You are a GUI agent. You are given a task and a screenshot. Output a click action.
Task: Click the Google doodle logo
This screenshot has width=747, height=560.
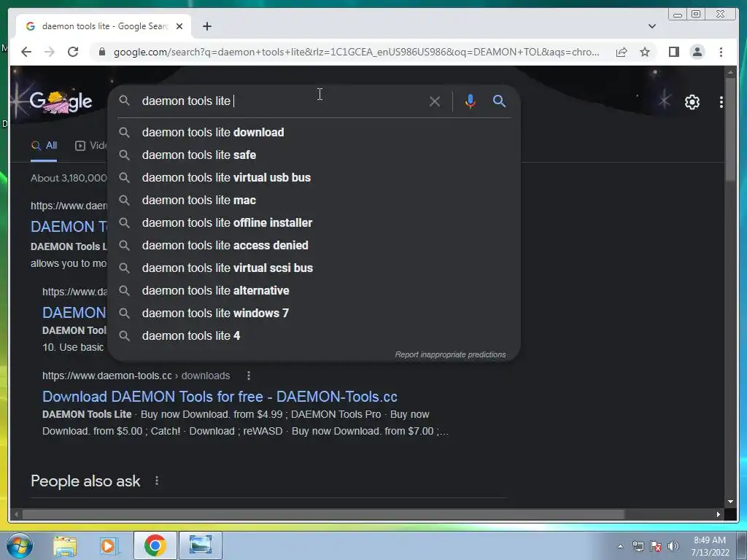(x=61, y=102)
